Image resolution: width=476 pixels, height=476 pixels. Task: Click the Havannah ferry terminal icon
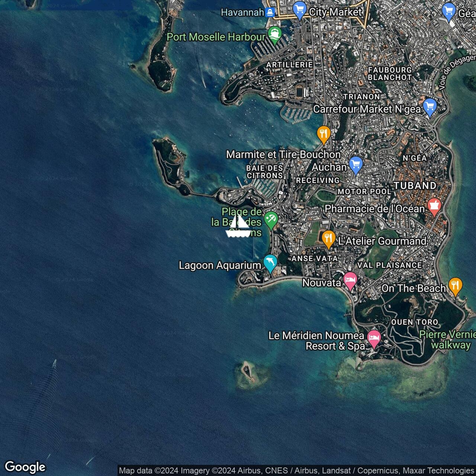270,13
